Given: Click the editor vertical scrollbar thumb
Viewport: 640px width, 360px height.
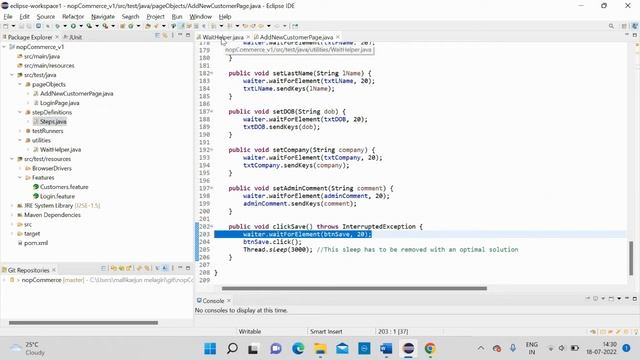Looking at the screenshot, I should 631,258.
